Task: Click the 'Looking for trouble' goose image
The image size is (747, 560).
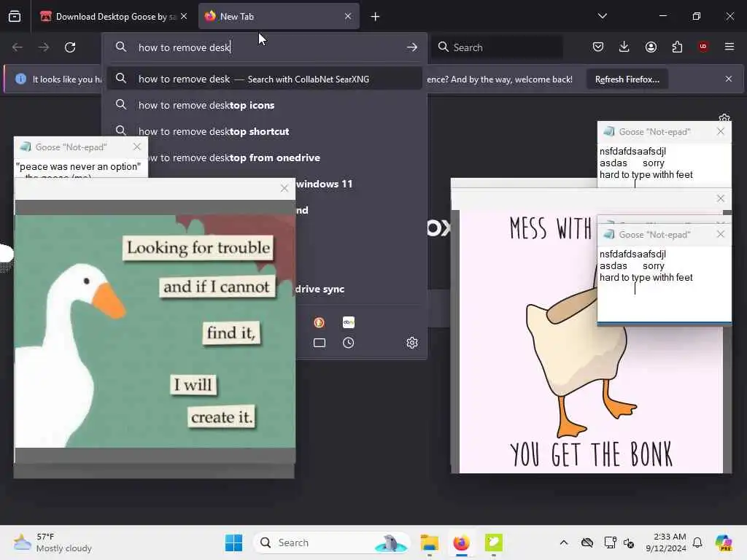Action: tap(155, 332)
